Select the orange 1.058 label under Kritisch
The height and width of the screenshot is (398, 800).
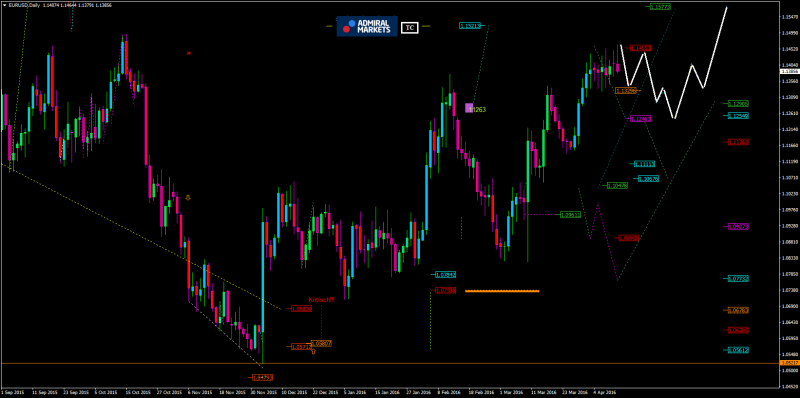pyautogui.click(x=321, y=343)
